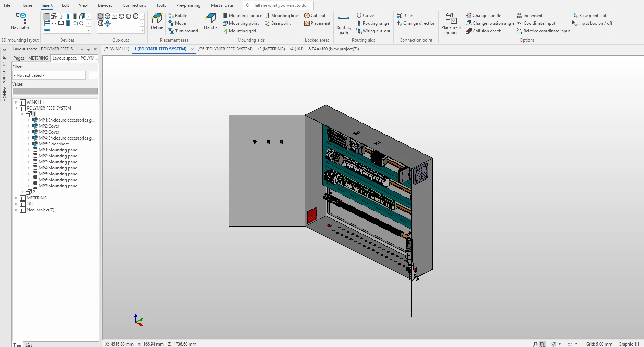
Task: Expand the METERING layout space node
Action: [16, 198]
